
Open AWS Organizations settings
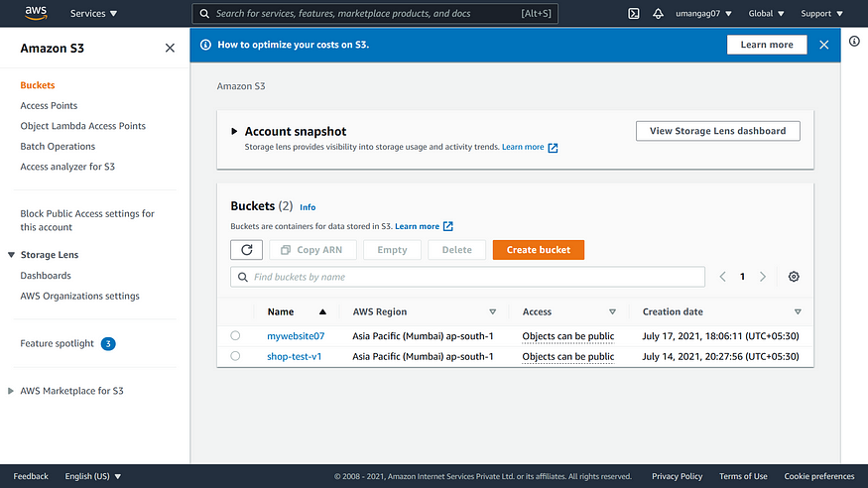click(x=79, y=296)
